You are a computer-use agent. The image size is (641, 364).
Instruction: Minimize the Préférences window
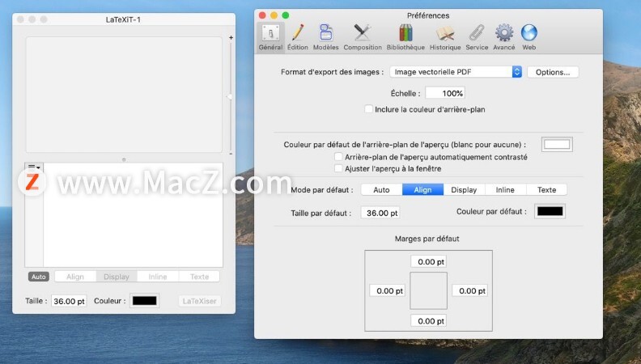[x=274, y=15]
